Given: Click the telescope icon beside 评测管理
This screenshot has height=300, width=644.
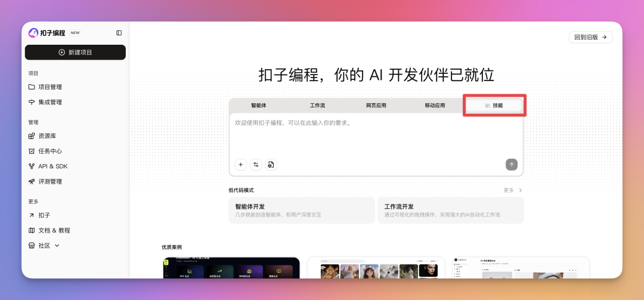Looking at the screenshot, I should click(32, 182).
